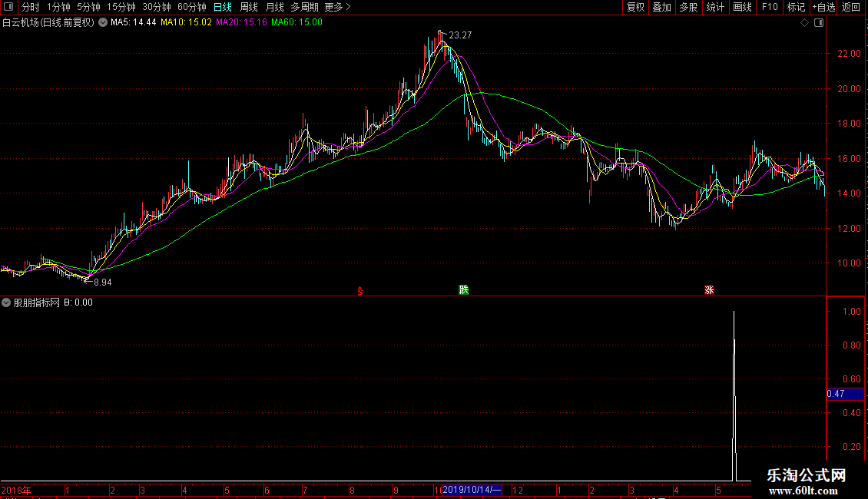Image resolution: width=868 pixels, height=499 pixels.
Task: Click the 复权 adjustment button
Action: click(635, 7)
